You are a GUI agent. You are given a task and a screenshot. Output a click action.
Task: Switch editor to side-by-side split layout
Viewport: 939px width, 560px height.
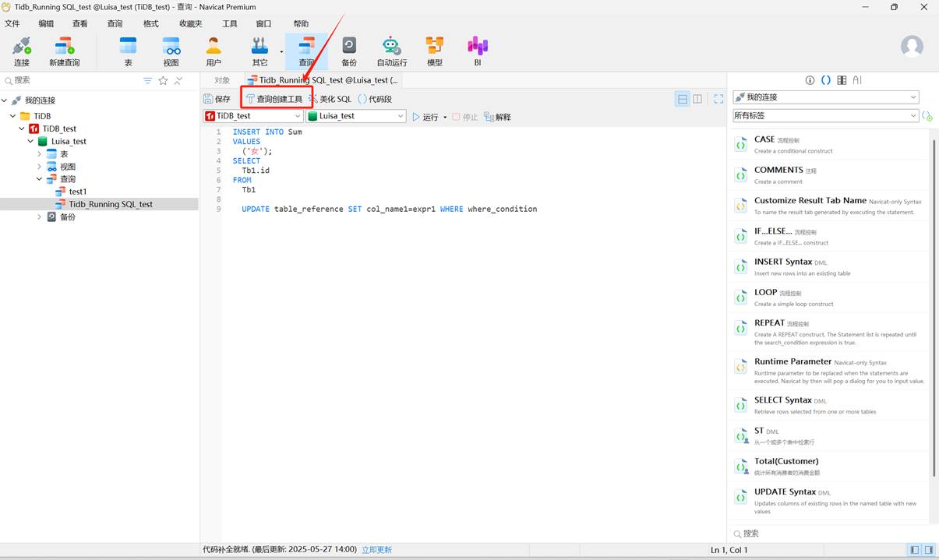tap(697, 99)
